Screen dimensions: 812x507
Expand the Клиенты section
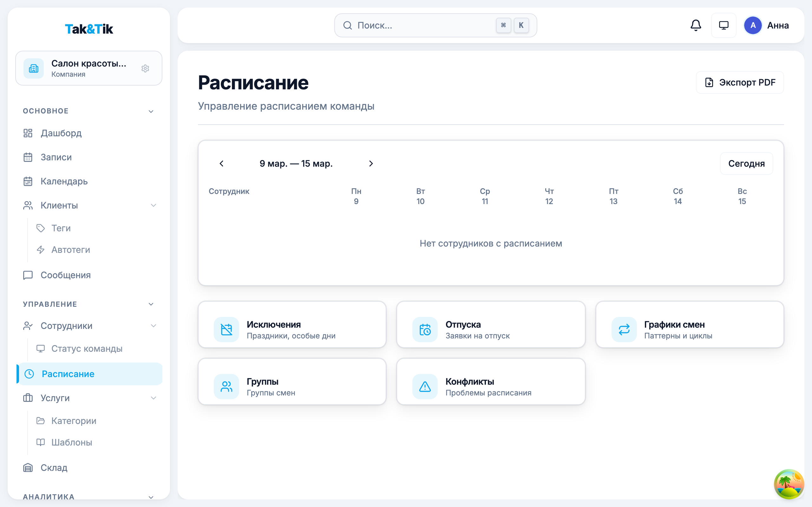154,205
